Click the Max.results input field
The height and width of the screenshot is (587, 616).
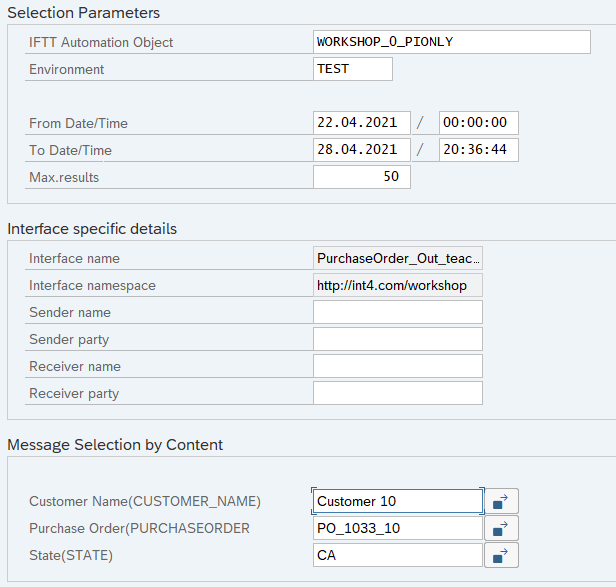[361, 177]
